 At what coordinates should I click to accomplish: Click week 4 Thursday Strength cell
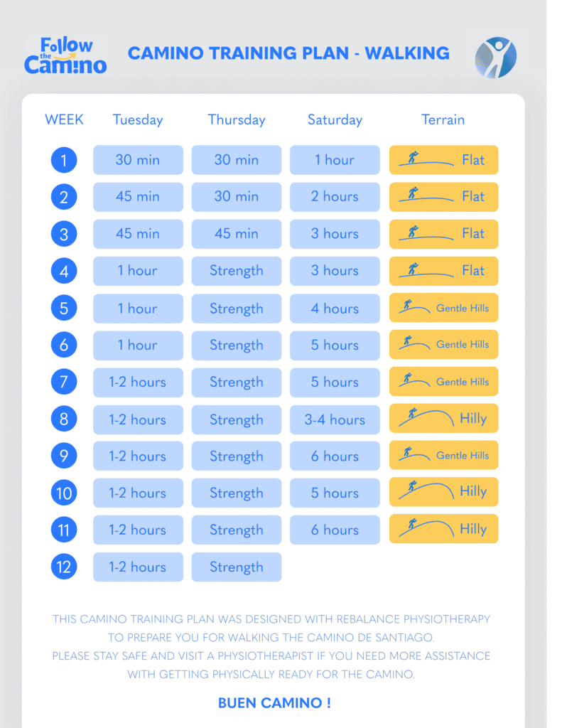click(236, 271)
